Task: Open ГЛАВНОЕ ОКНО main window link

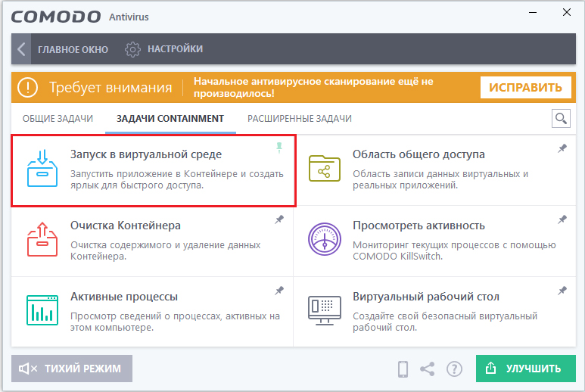Action: [73, 49]
